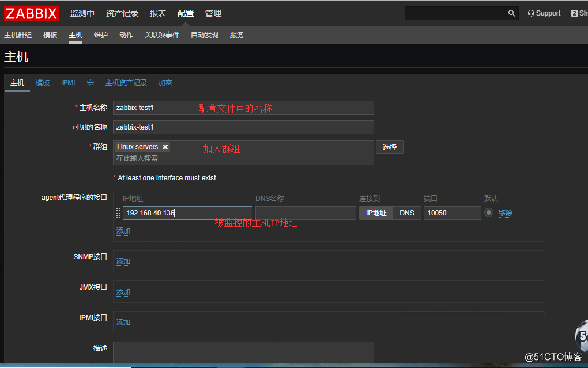Switch to the 主机 form tab
This screenshot has height=368, width=588.
tap(17, 83)
